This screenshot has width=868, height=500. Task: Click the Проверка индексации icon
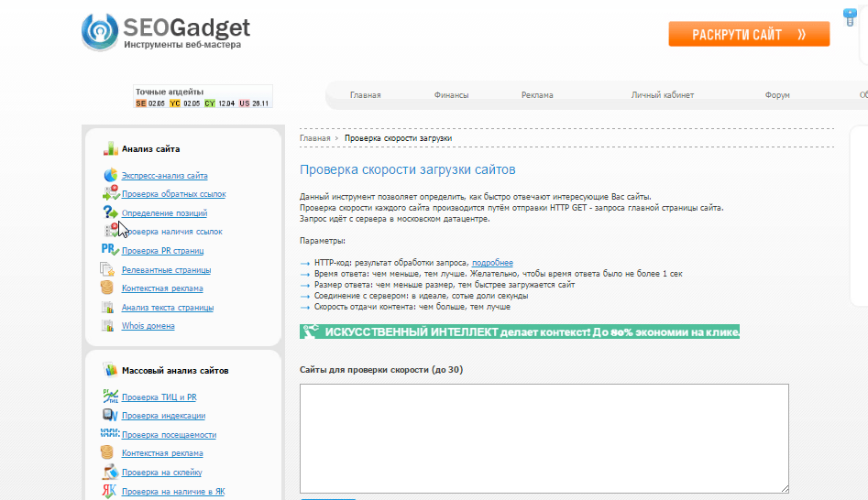click(110, 415)
